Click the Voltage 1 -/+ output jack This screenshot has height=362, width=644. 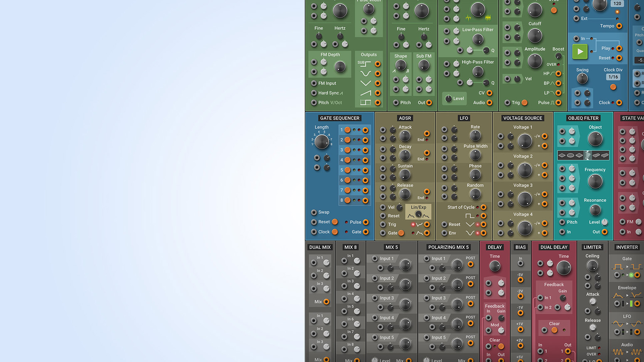click(545, 136)
